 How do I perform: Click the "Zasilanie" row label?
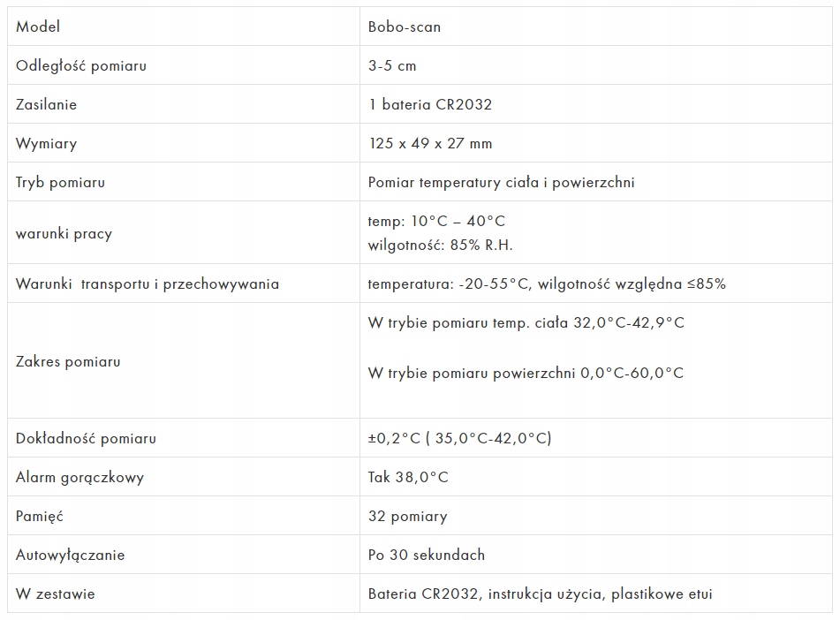(46, 104)
